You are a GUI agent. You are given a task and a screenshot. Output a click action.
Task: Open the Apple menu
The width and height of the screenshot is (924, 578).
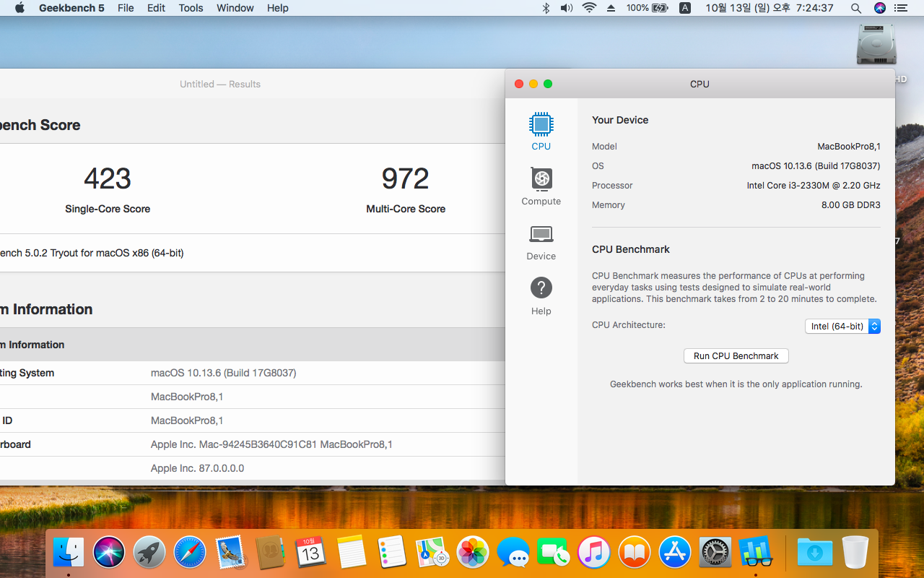(x=19, y=8)
